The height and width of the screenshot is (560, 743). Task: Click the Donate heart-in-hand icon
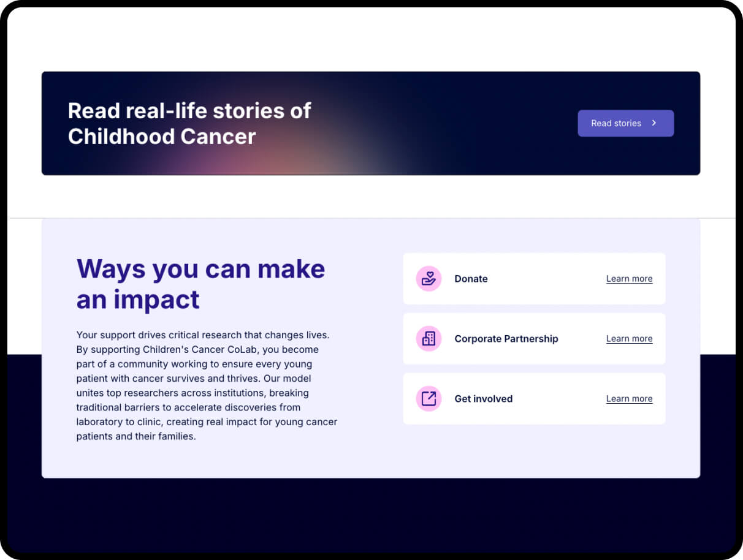coord(429,279)
